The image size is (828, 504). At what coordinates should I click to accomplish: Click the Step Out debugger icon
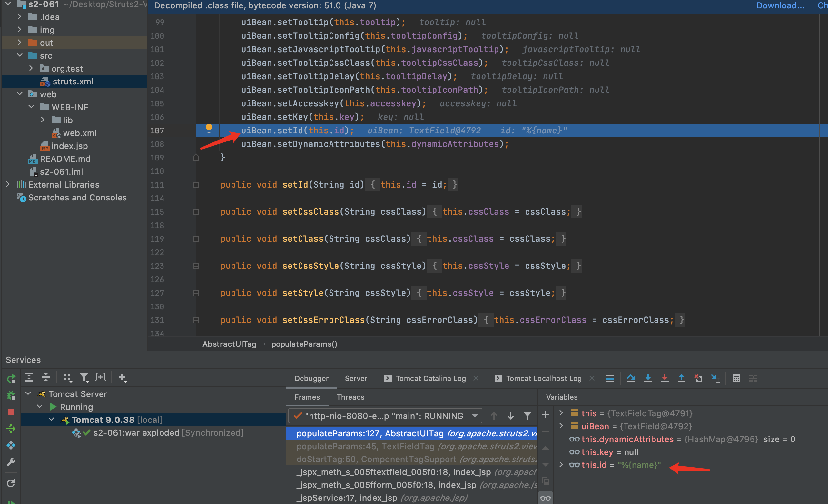point(682,378)
